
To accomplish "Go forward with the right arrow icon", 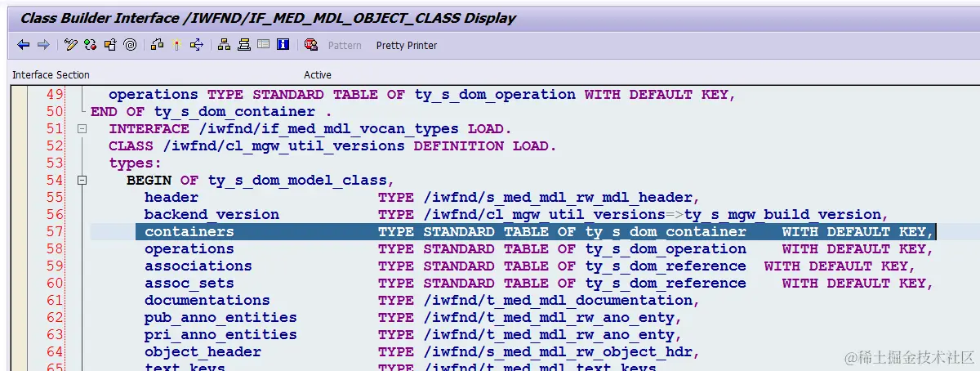I will [x=43, y=45].
